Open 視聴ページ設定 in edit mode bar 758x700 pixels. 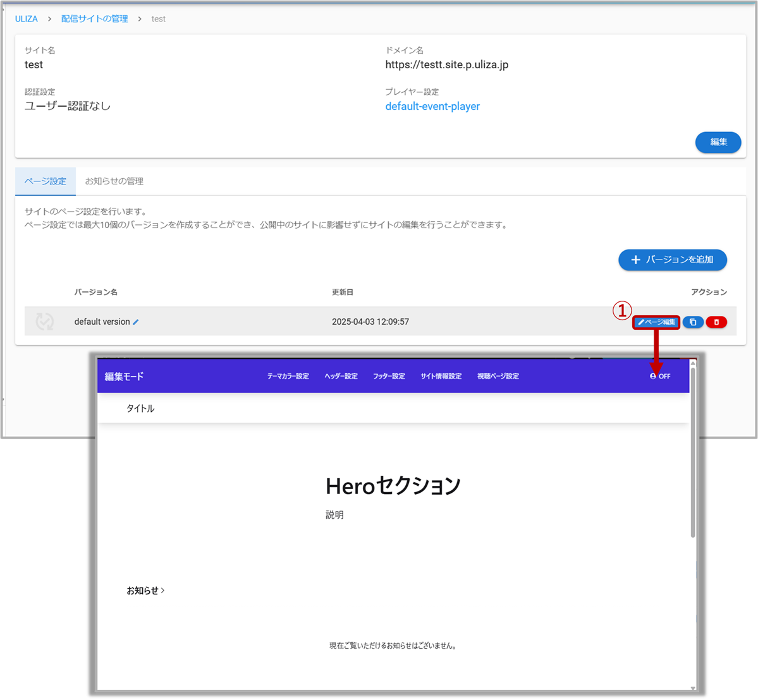click(x=498, y=377)
